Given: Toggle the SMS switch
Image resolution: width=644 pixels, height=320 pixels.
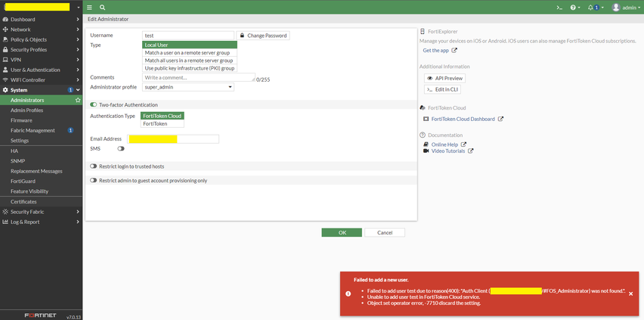Looking at the screenshot, I should [121, 148].
